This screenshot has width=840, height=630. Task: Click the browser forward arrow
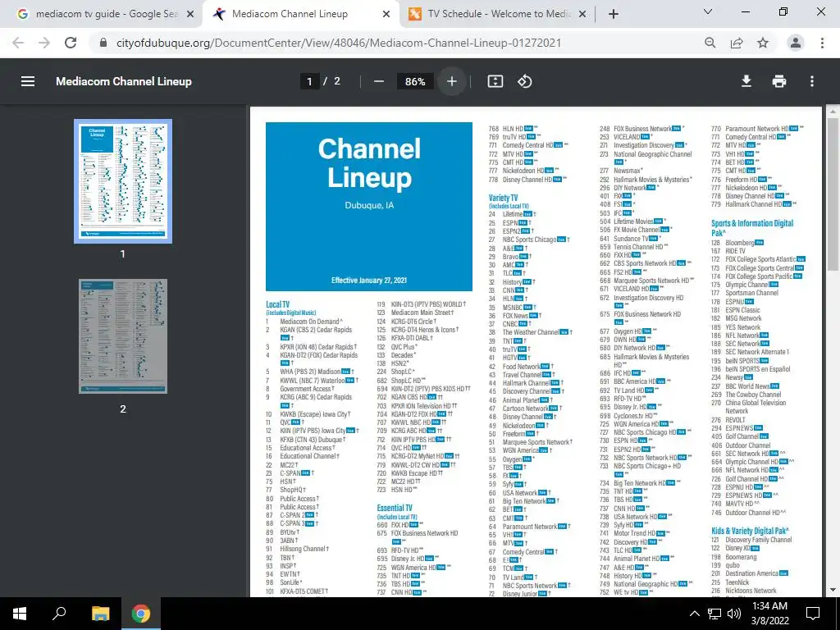(44, 43)
